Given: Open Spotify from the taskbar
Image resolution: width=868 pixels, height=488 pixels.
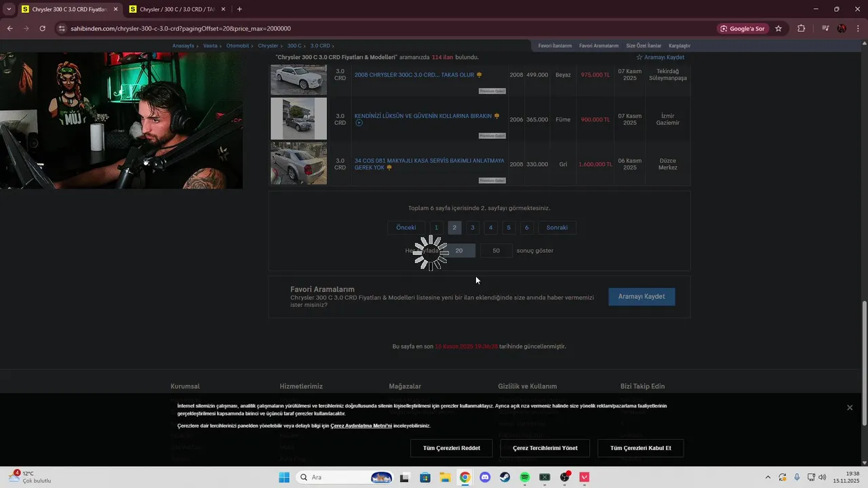Looking at the screenshot, I should click(x=525, y=477).
